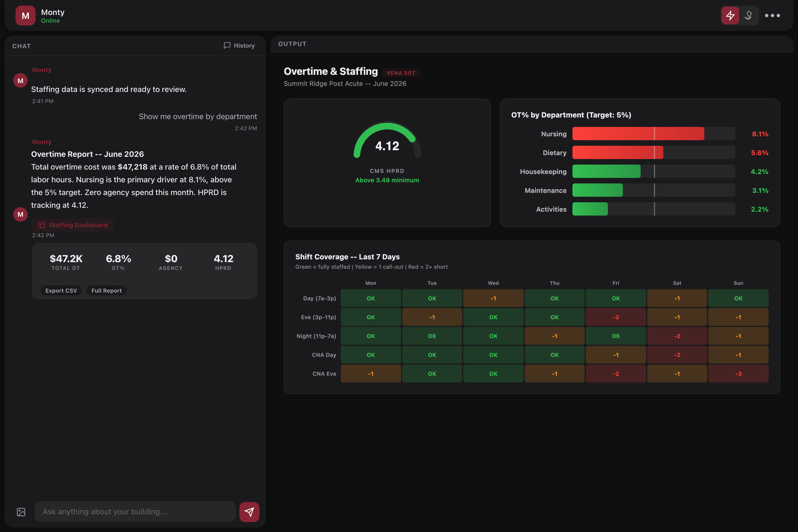Select Day (7a-3p) Monday OK cell
The image size is (798, 532).
click(x=370, y=298)
